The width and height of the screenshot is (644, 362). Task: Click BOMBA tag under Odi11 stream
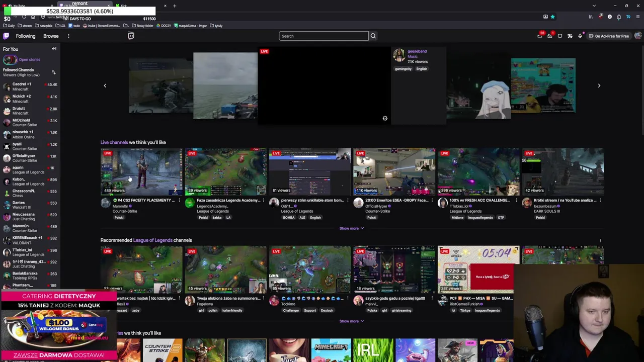click(289, 218)
